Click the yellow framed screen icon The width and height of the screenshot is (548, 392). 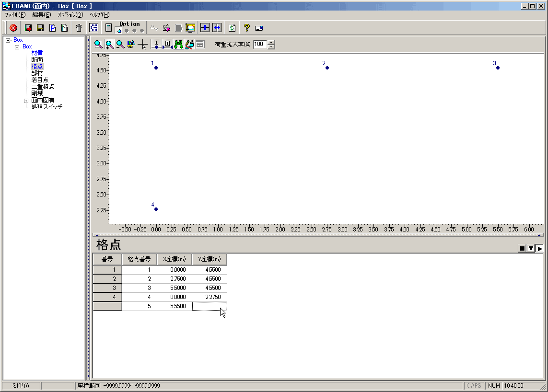(x=190, y=28)
